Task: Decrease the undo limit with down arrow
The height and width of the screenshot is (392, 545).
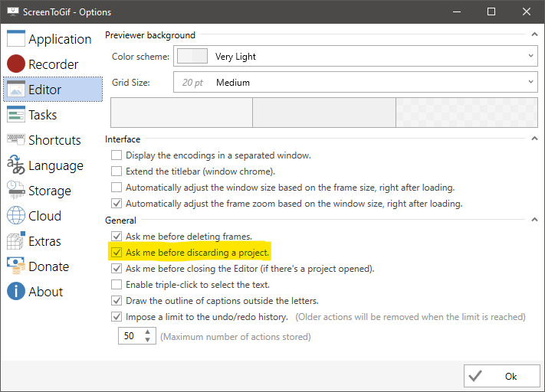Action: tap(148, 340)
